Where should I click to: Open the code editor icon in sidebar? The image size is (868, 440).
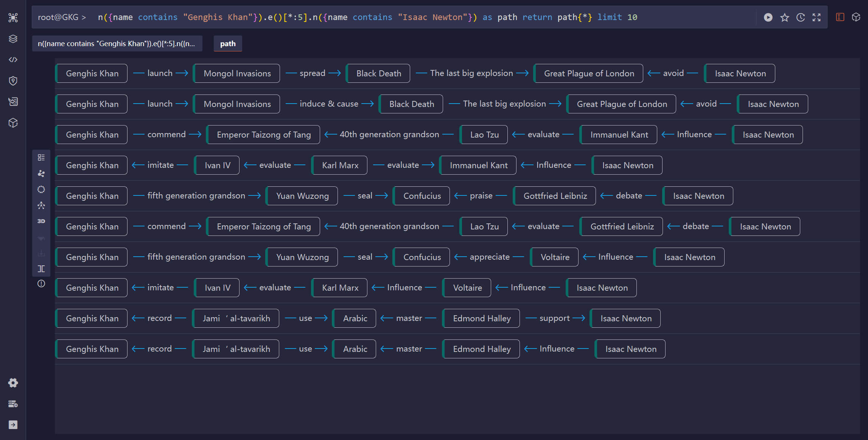[x=13, y=60]
